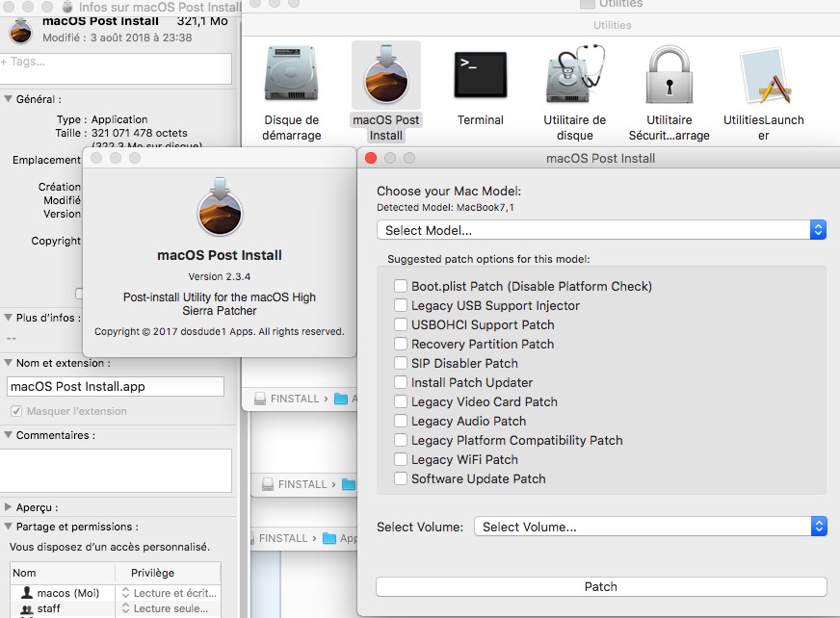Click copyright dosdude1 Apps text

click(219, 331)
